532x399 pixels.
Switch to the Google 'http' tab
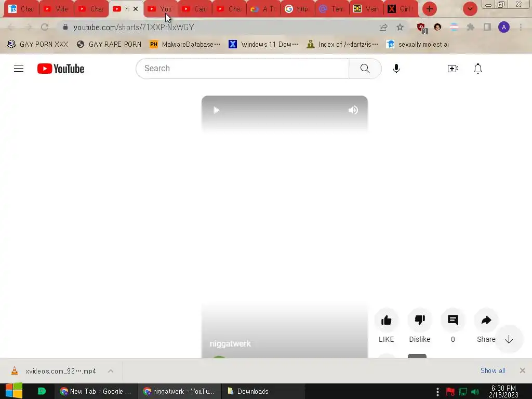pyautogui.click(x=298, y=9)
